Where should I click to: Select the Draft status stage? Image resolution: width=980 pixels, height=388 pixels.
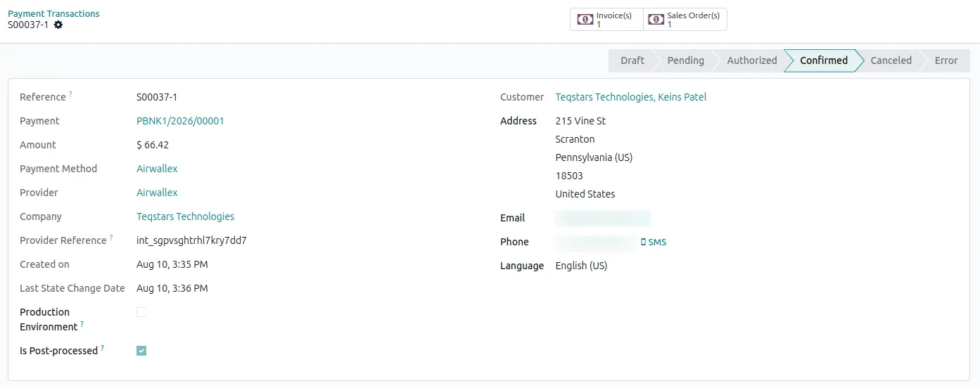coord(632,60)
